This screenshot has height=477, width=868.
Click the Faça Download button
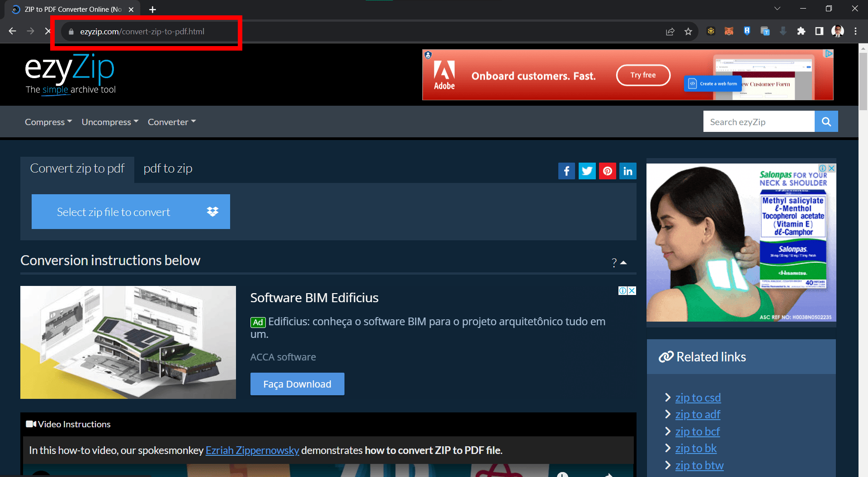(297, 383)
